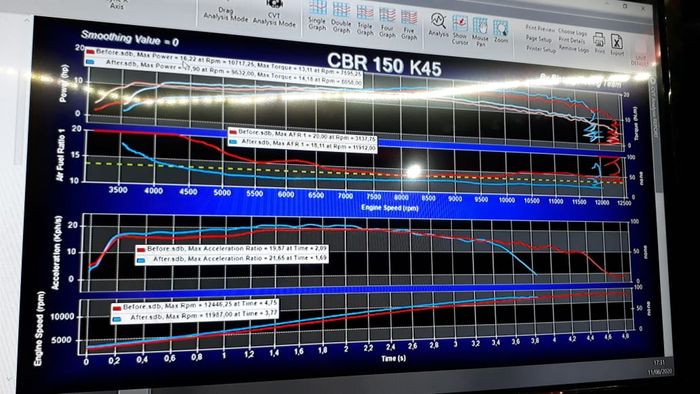
Task: Switch to Triple Graph layout
Action: (365, 20)
